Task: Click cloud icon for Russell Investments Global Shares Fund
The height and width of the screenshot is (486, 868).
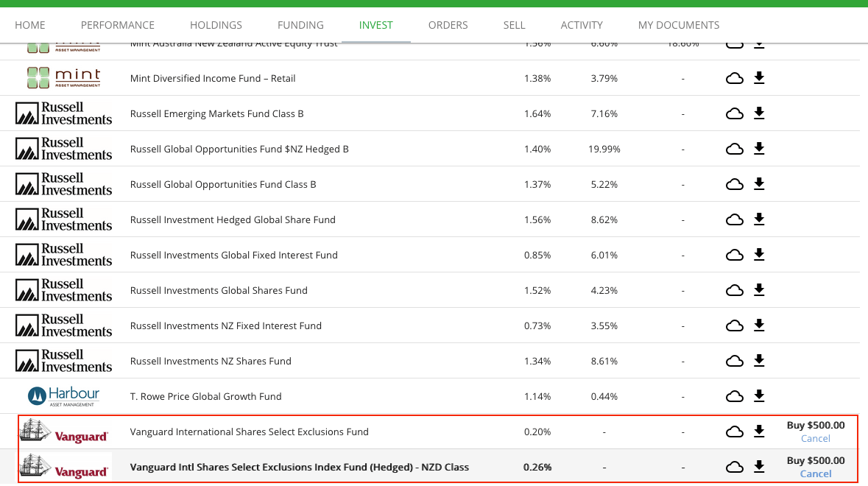Action: (x=734, y=290)
